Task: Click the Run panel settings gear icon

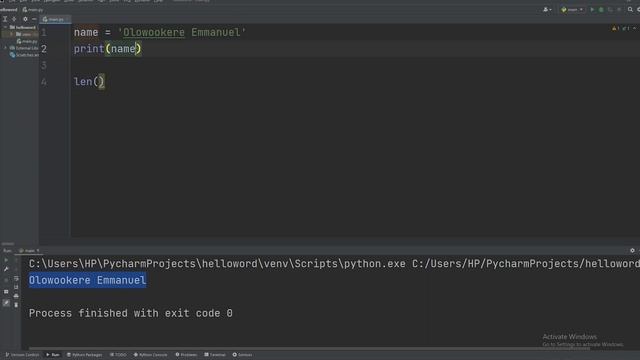Action: point(632,251)
